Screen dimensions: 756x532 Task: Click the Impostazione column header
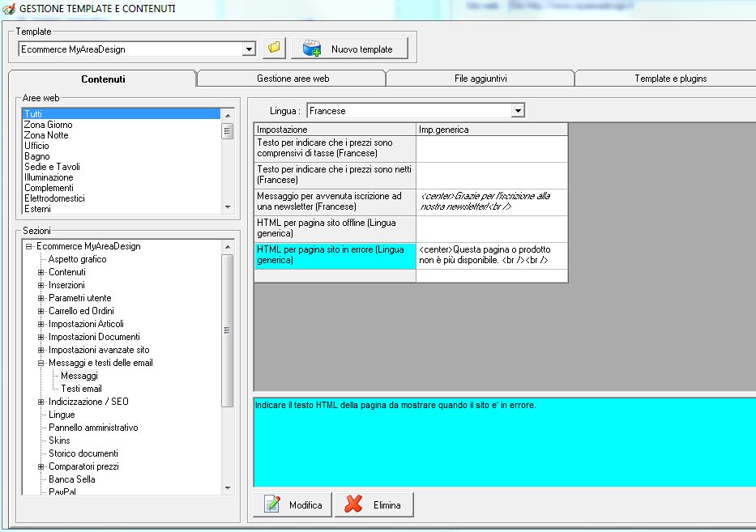[x=335, y=130]
